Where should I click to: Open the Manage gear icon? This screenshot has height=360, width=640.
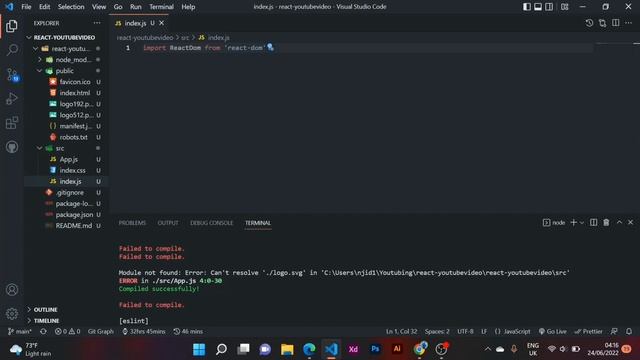click(12, 313)
